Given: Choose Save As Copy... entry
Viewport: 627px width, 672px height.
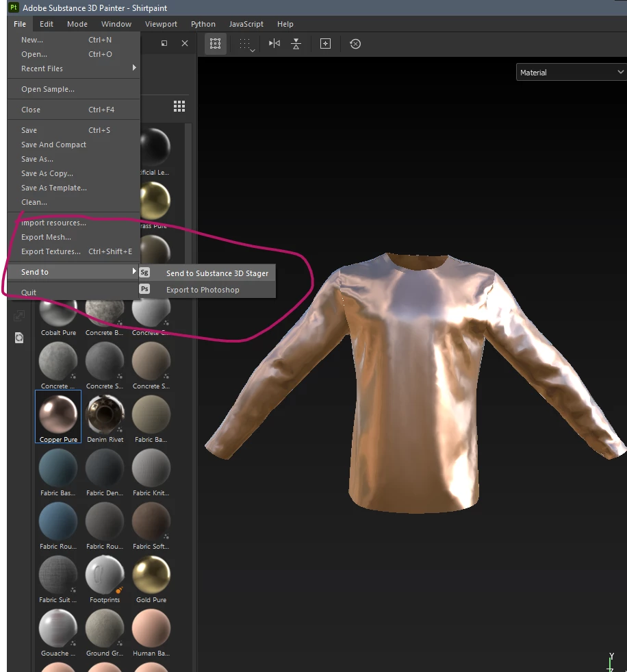Looking at the screenshot, I should tap(74, 173).
